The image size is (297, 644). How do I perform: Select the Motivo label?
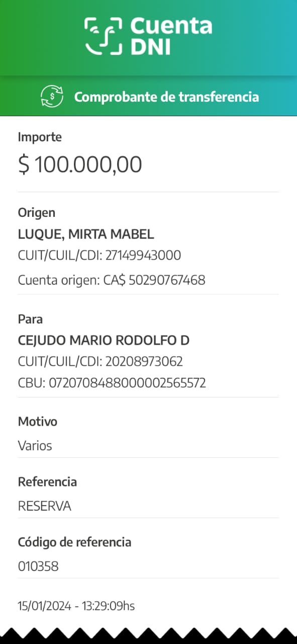(x=38, y=422)
